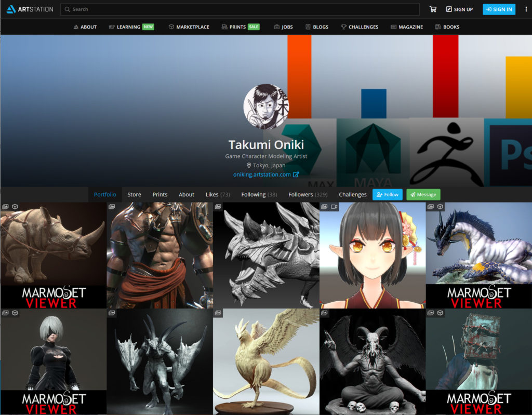This screenshot has width=532, height=415.
Task: Open the ABOUT nav item
Action: coord(85,27)
